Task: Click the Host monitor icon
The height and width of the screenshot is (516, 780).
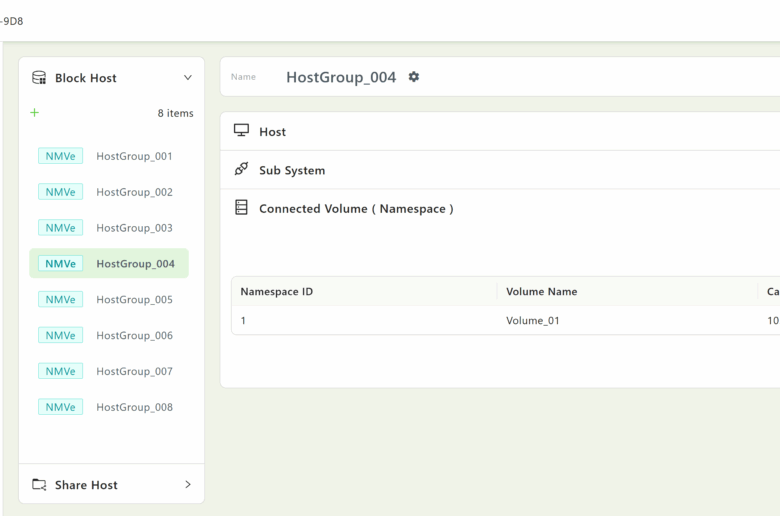Action: 241,131
